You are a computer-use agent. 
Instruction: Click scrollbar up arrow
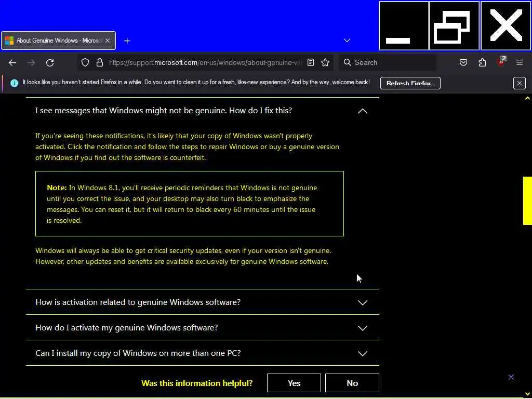[527, 98]
